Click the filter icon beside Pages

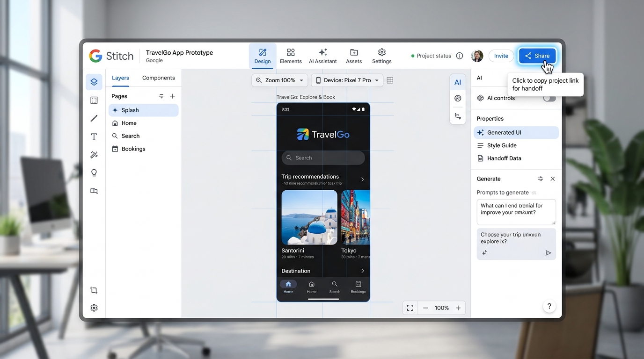(x=161, y=96)
